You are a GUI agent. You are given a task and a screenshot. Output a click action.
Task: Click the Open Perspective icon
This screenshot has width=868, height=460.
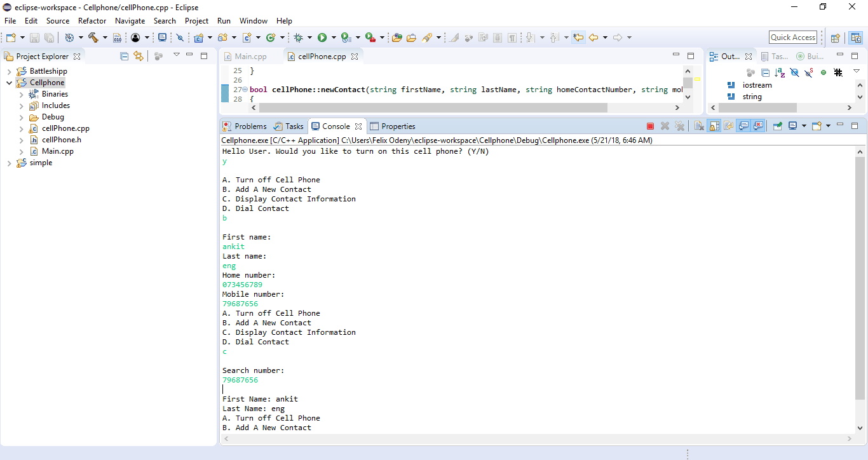(x=836, y=37)
